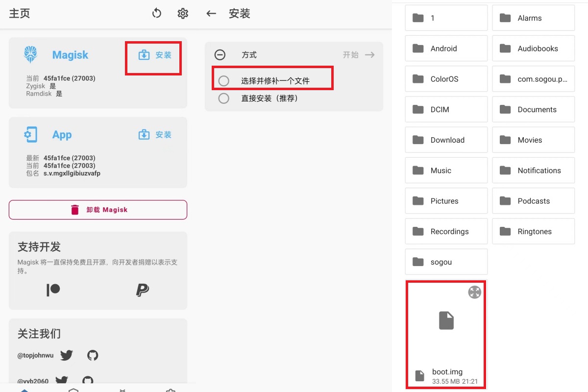
Task: Tap 安装 in the App card
Action: pos(155,135)
